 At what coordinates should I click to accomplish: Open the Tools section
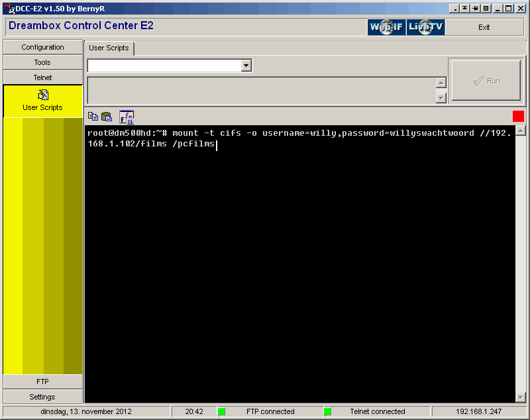[42, 62]
